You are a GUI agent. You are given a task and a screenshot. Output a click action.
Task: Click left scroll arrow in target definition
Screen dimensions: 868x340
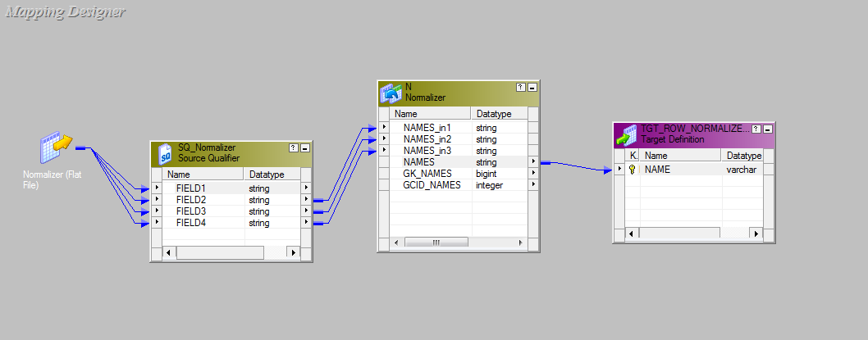click(x=632, y=233)
